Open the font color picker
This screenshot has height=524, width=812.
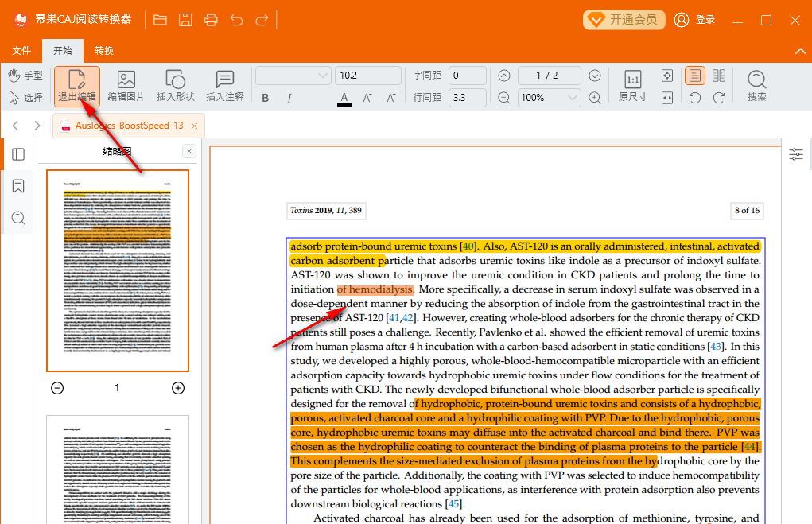pos(344,98)
